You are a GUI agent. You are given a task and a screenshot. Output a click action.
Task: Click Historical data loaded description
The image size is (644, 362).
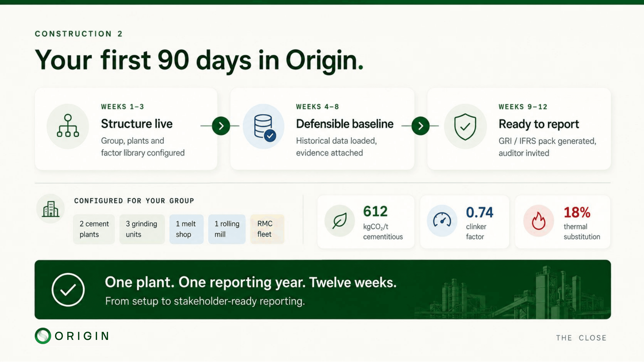coord(337,147)
